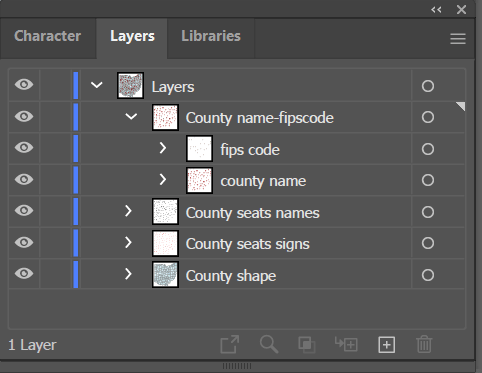Select 'County name-fipscode' layer name
The height and width of the screenshot is (373, 482).
(260, 118)
